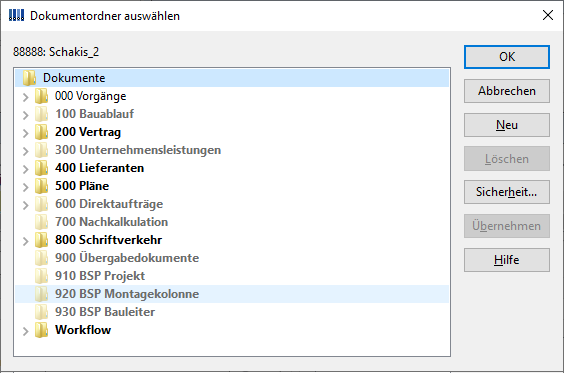564x373 pixels.
Task: Expand the Workflow tree node
Action: pos(25,331)
